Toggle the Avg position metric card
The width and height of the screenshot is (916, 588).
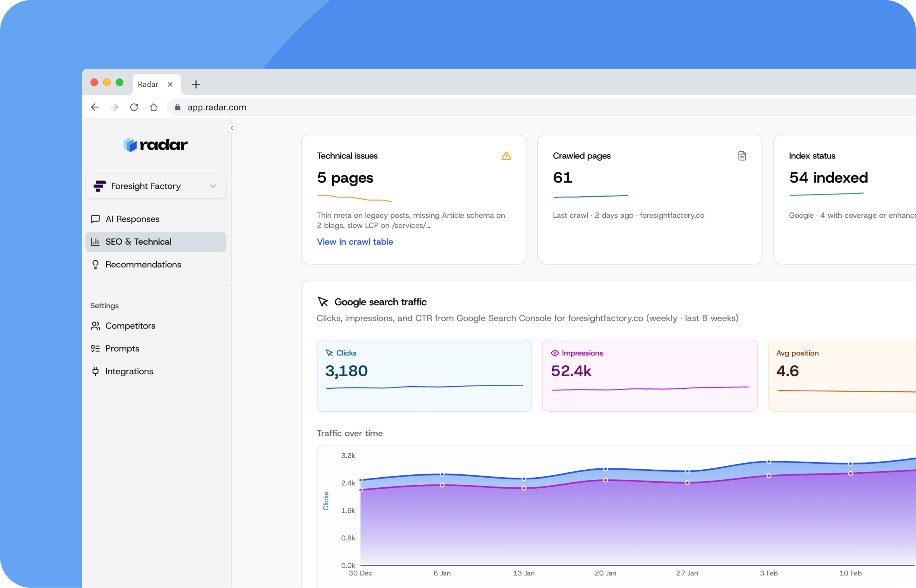(x=841, y=375)
